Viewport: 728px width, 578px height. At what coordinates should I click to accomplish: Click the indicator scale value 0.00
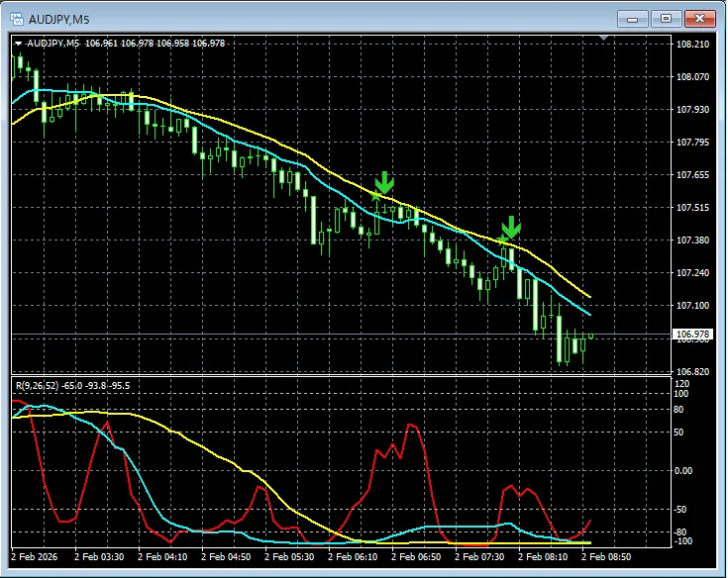(683, 471)
